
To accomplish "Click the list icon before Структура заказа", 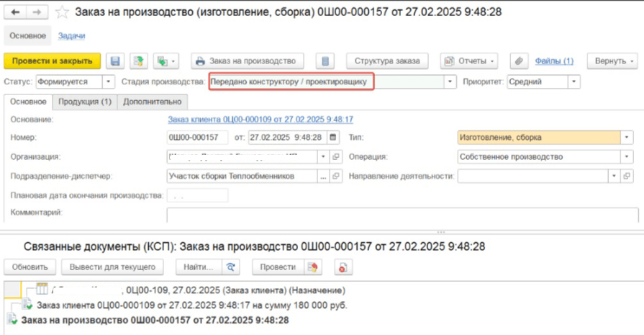I will click(x=325, y=61).
